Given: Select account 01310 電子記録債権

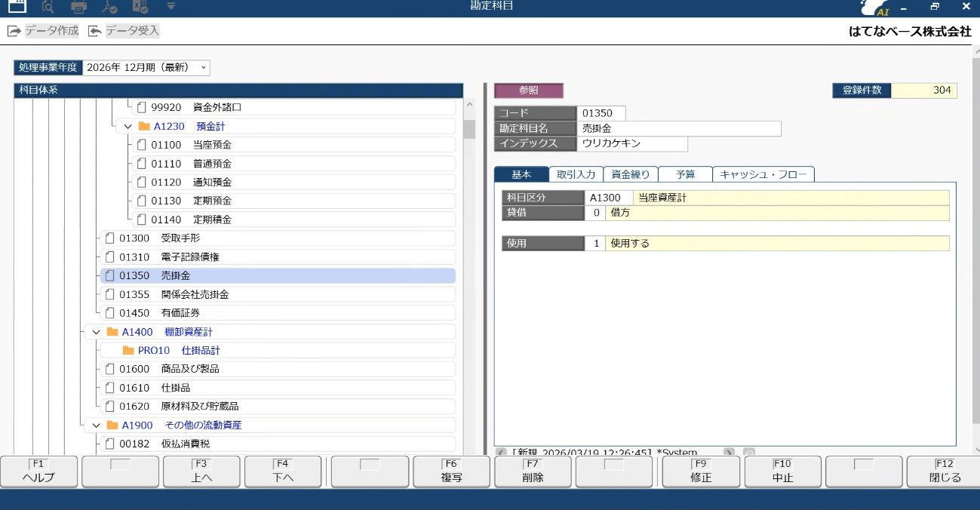Looking at the screenshot, I should pyautogui.click(x=278, y=257).
